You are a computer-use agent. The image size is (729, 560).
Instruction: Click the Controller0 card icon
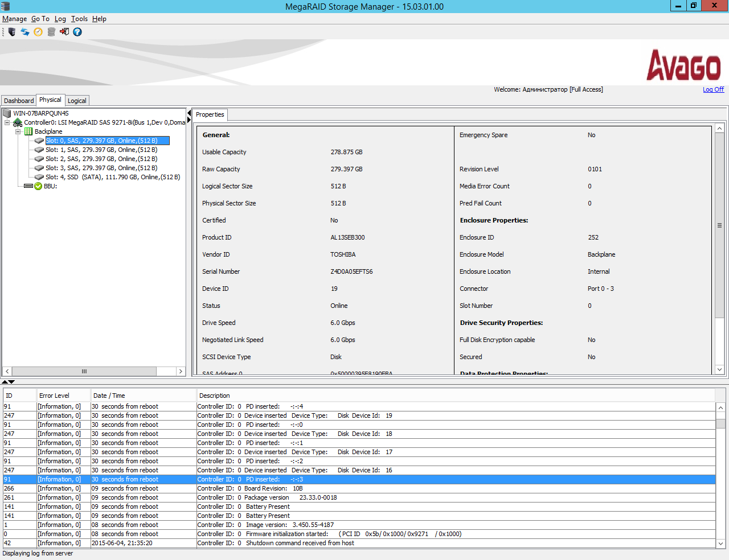18,122
